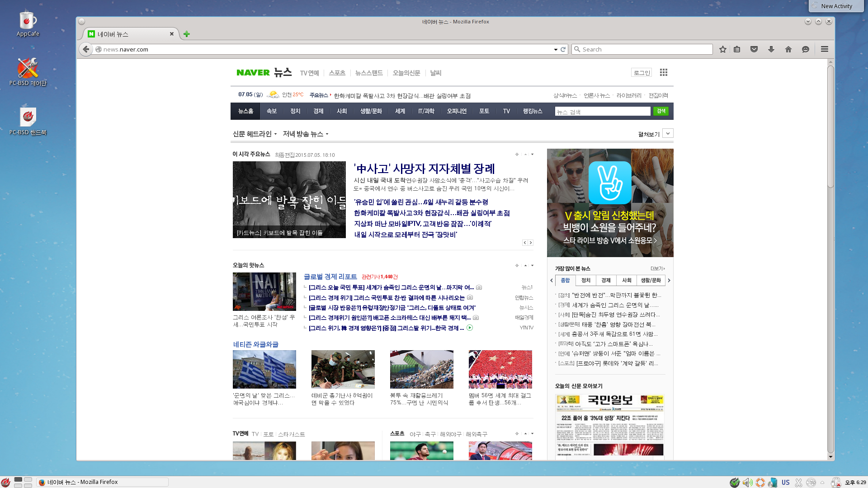Click the page vertical scrollbar thumb
Screen dimensions: 868x488
click(x=830, y=127)
